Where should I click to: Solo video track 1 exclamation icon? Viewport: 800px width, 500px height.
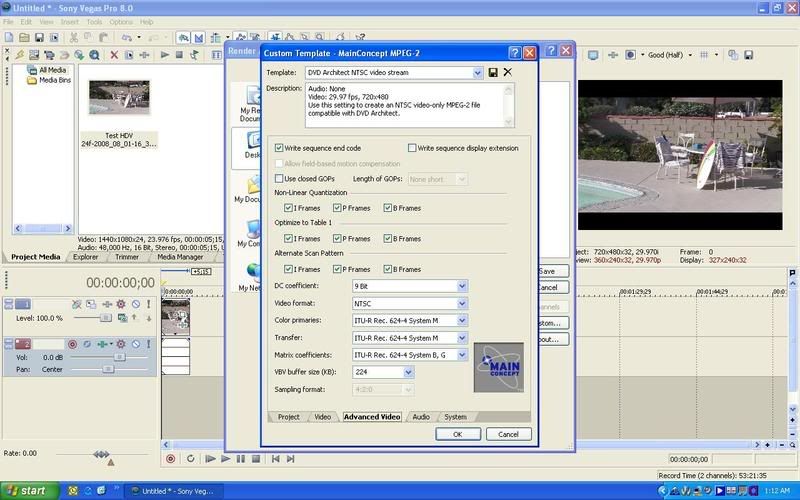[x=148, y=304]
